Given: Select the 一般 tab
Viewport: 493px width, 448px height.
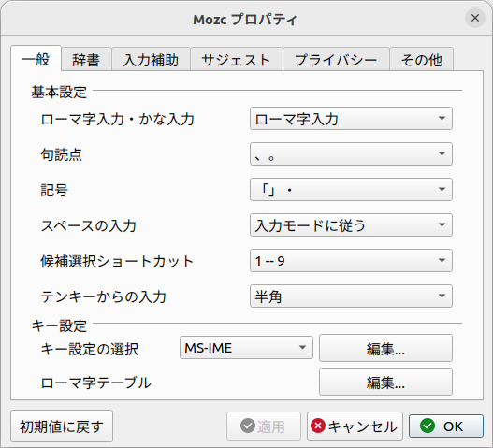Looking at the screenshot, I should point(36,59).
